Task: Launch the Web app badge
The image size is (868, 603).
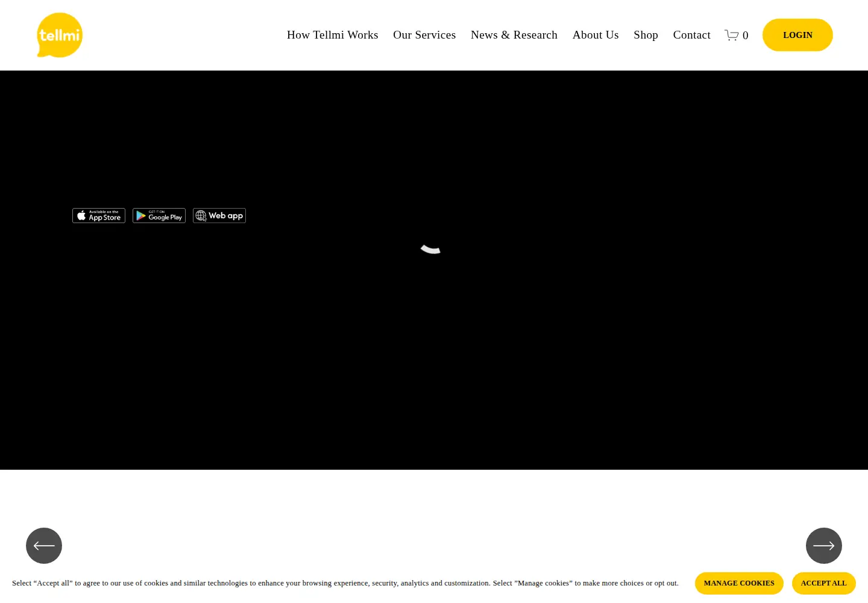Action: click(219, 216)
